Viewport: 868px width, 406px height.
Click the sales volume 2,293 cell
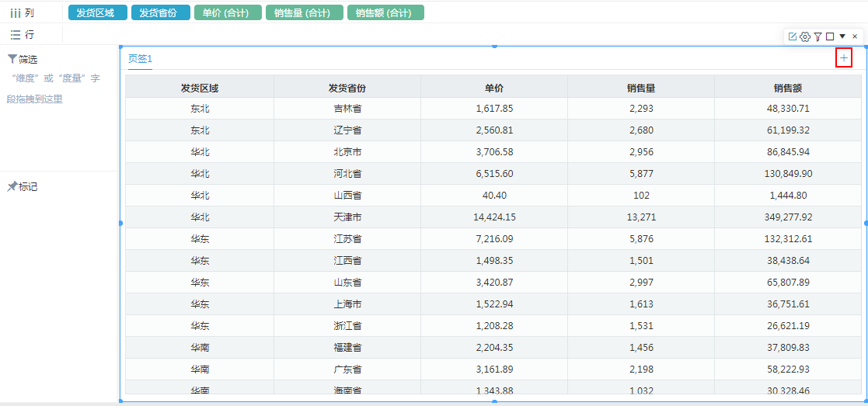(641, 109)
